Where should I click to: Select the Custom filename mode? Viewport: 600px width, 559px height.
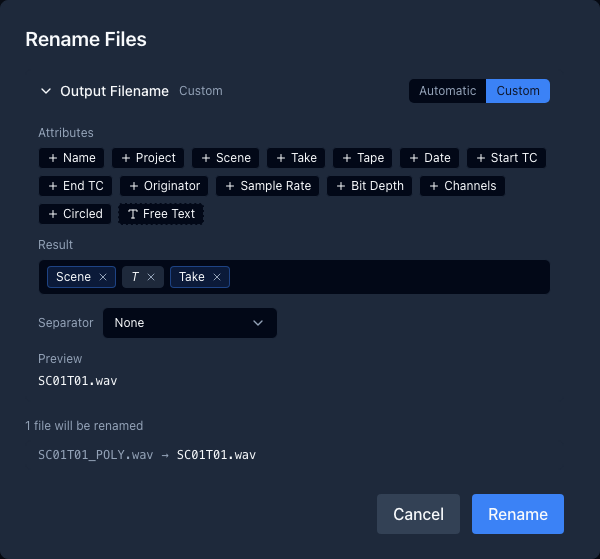click(x=518, y=91)
